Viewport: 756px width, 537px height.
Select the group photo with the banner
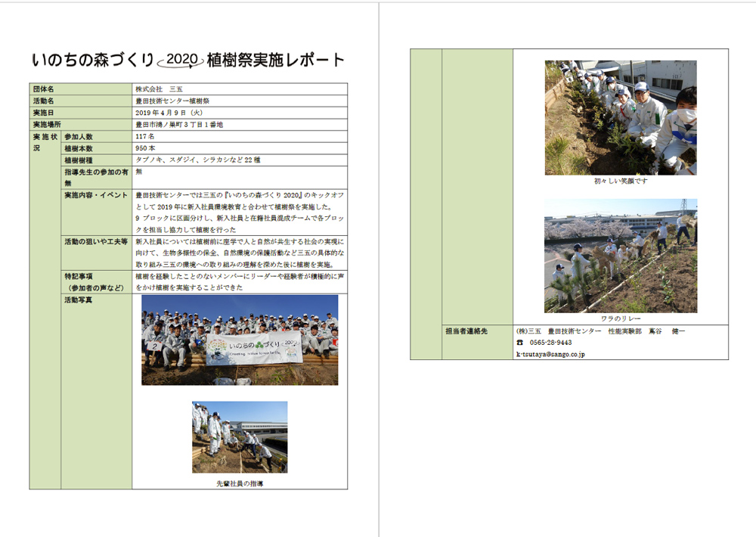click(x=240, y=340)
